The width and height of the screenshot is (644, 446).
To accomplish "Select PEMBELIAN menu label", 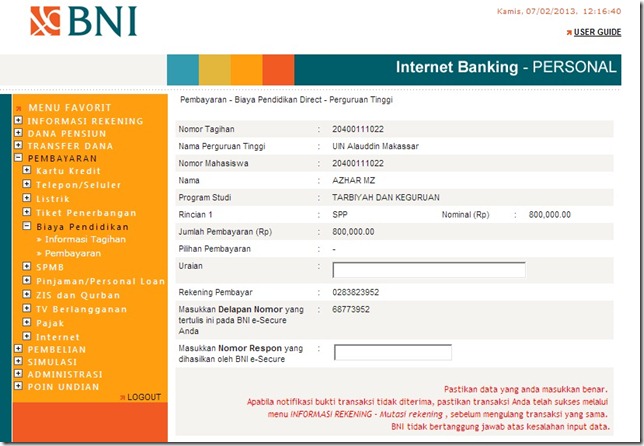I will pyautogui.click(x=57, y=349).
